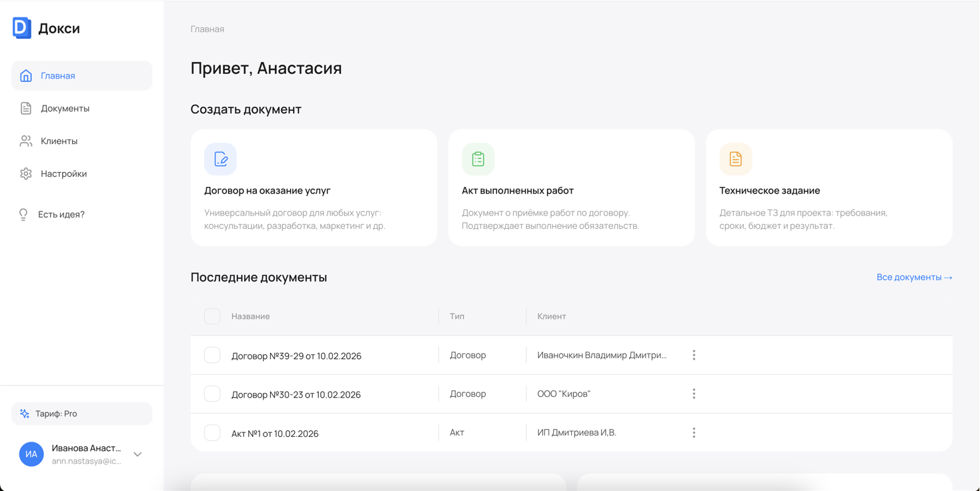Click the orange technical task document icon

click(736, 159)
